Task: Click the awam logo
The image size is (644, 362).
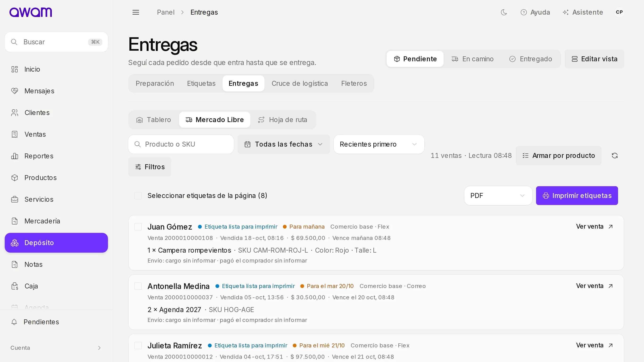Action: (x=31, y=12)
